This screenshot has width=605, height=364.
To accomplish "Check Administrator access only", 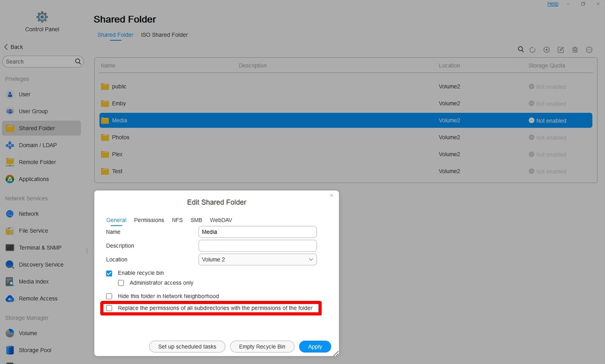I will click(x=121, y=283).
